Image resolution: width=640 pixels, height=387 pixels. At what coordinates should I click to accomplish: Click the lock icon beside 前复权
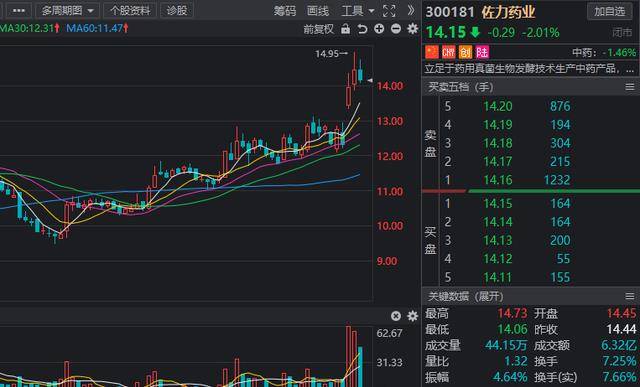pos(345,29)
